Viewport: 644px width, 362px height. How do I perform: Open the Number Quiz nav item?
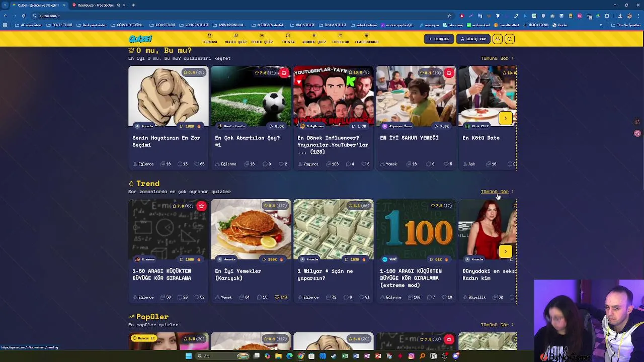click(314, 39)
